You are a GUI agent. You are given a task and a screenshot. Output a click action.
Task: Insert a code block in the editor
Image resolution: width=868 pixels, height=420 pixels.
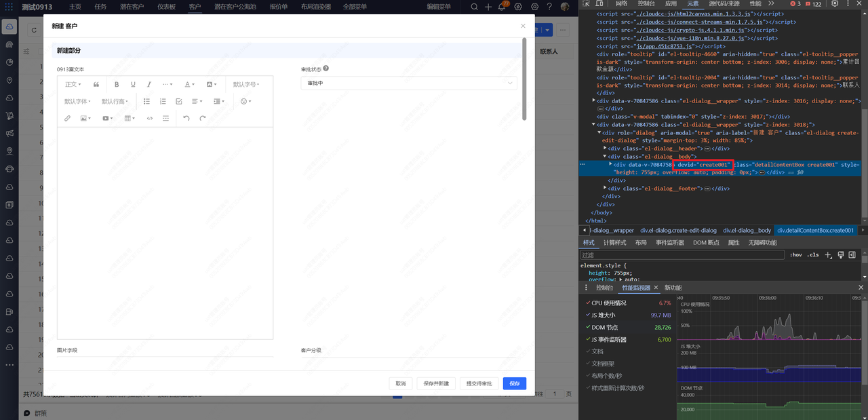coord(150,118)
